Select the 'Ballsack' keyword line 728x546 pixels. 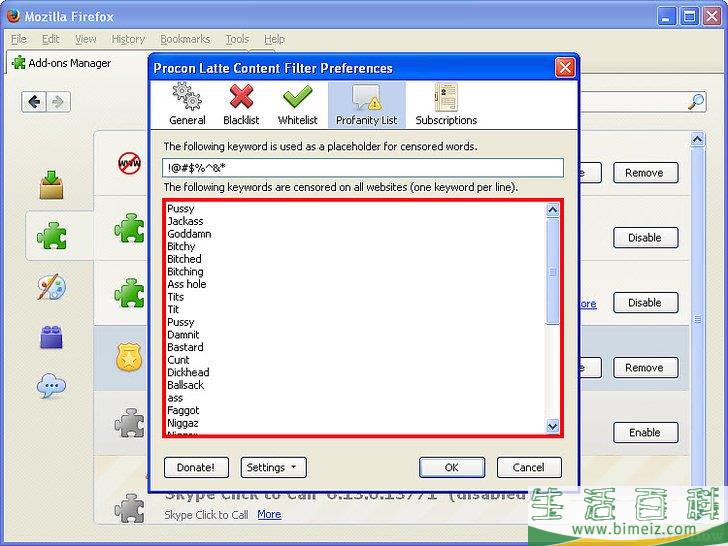click(185, 385)
